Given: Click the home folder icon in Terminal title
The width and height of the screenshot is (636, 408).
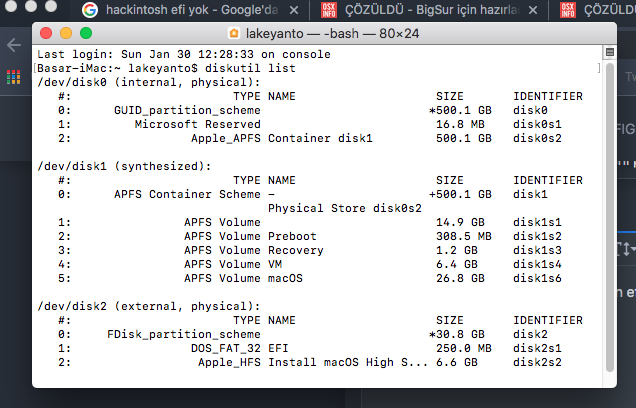Looking at the screenshot, I should (x=234, y=32).
